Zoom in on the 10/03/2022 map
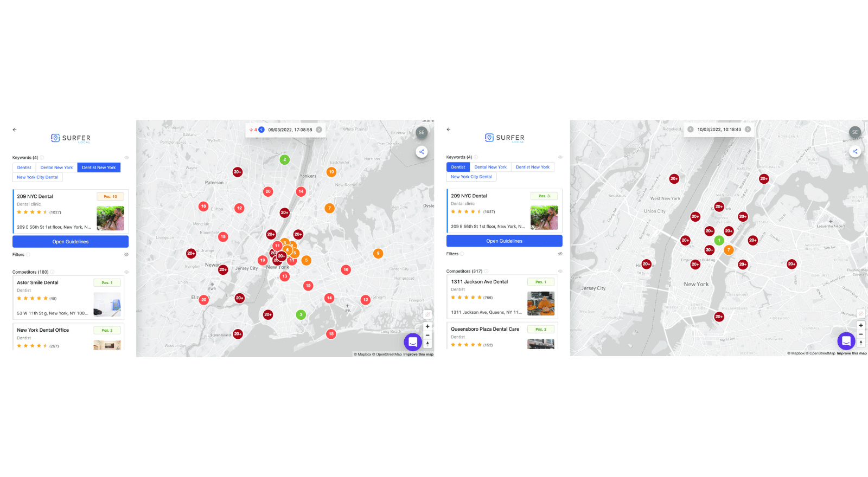The width and height of the screenshot is (868, 477). [x=860, y=325]
